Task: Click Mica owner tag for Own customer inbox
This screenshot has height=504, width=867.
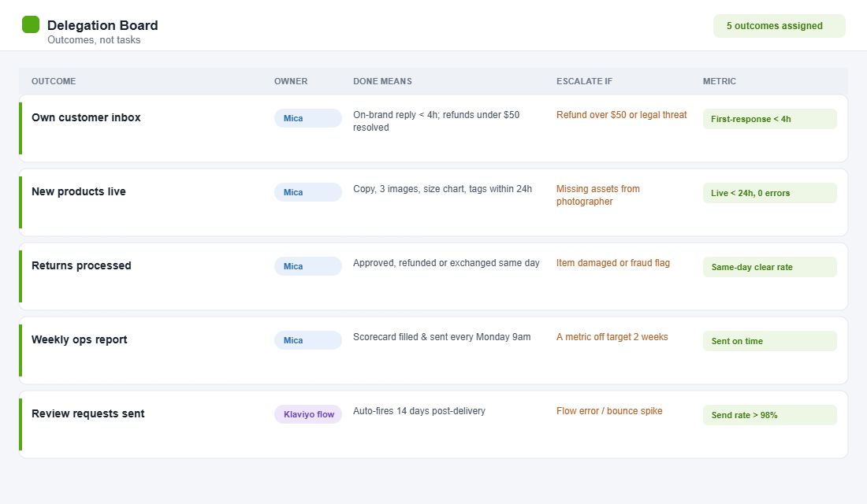Action: coord(308,118)
